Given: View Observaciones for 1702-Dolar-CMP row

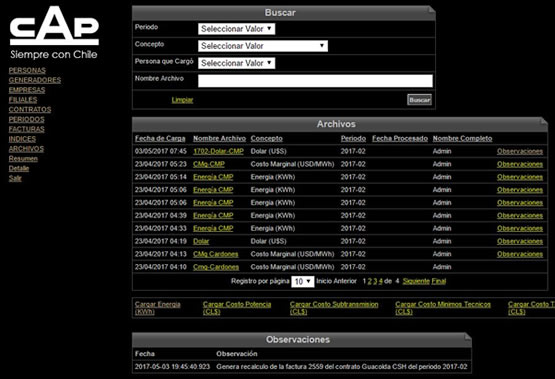Looking at the screenshot, I should pos(520,151).
